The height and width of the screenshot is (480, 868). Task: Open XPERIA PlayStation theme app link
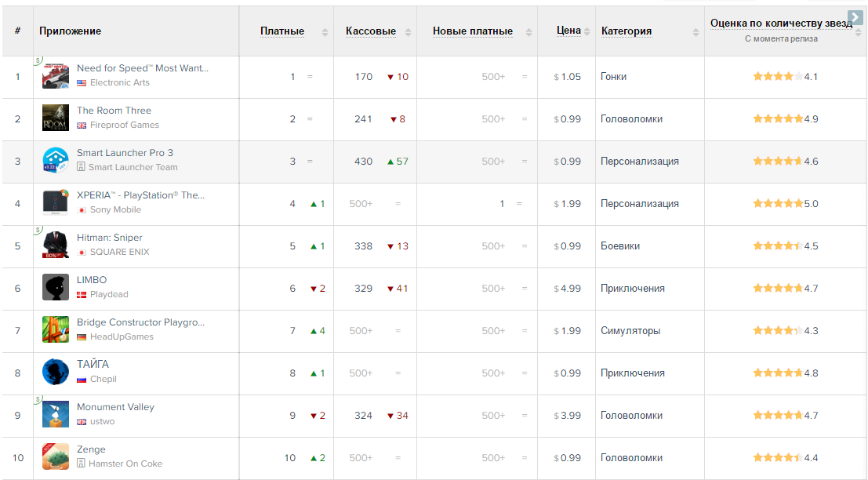(140, 195)
